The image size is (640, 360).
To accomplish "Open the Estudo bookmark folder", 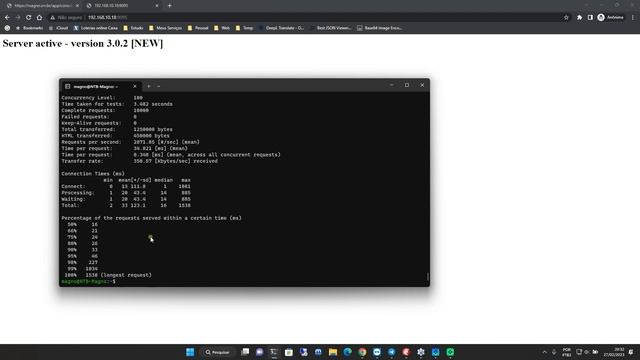I will (x=133, y=28).
